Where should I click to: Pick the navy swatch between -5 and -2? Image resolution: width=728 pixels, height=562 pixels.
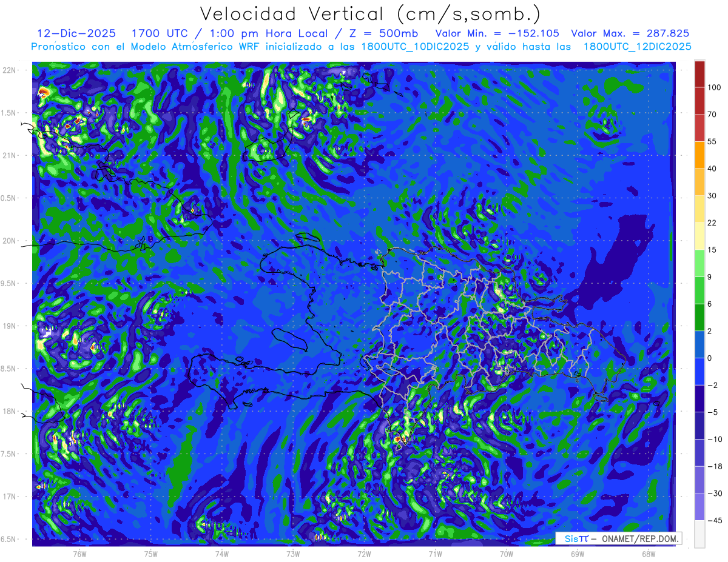[699, 399]
